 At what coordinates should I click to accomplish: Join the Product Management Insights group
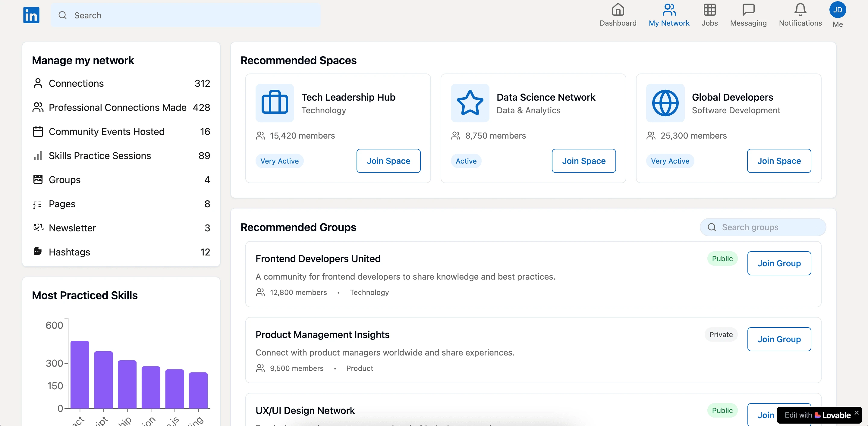779,339
